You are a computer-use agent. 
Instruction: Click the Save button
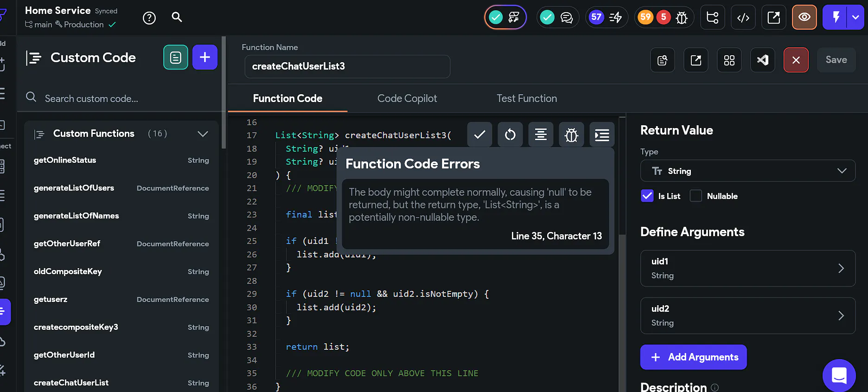point(836,60)
